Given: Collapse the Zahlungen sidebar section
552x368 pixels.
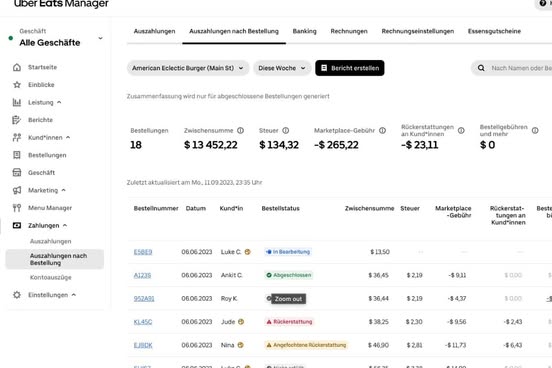Looking at the screenshot, I should [x=65, y=225].
